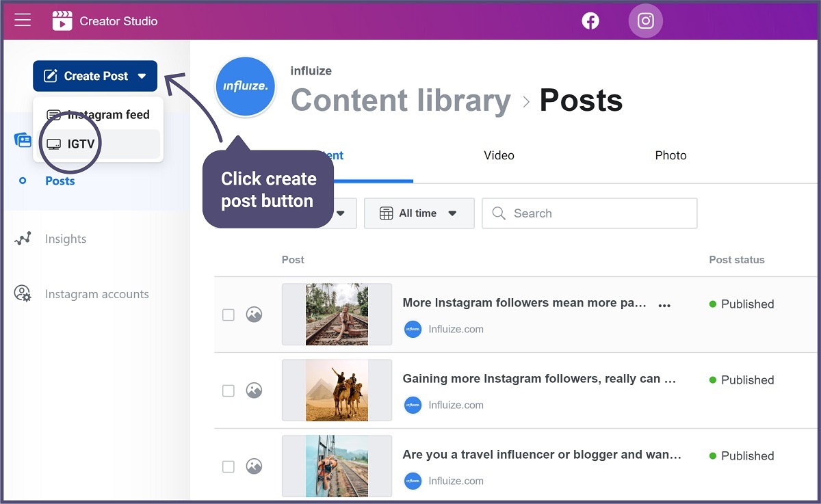Open 'More Instagram followers mean more pa…' post
The image size is (821, 504).
(524, 303)
